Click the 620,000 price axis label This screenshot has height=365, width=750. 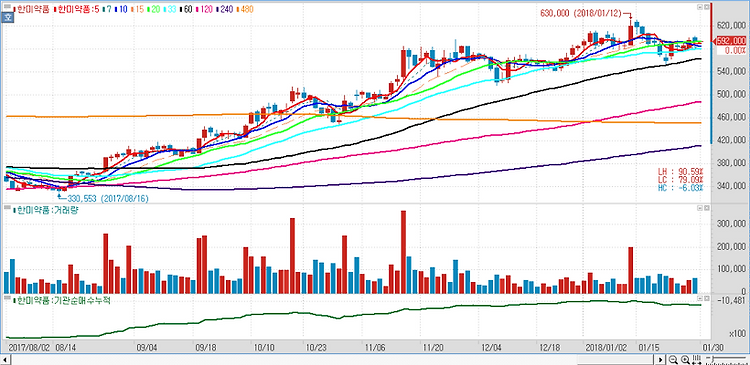tap(732, 26)
